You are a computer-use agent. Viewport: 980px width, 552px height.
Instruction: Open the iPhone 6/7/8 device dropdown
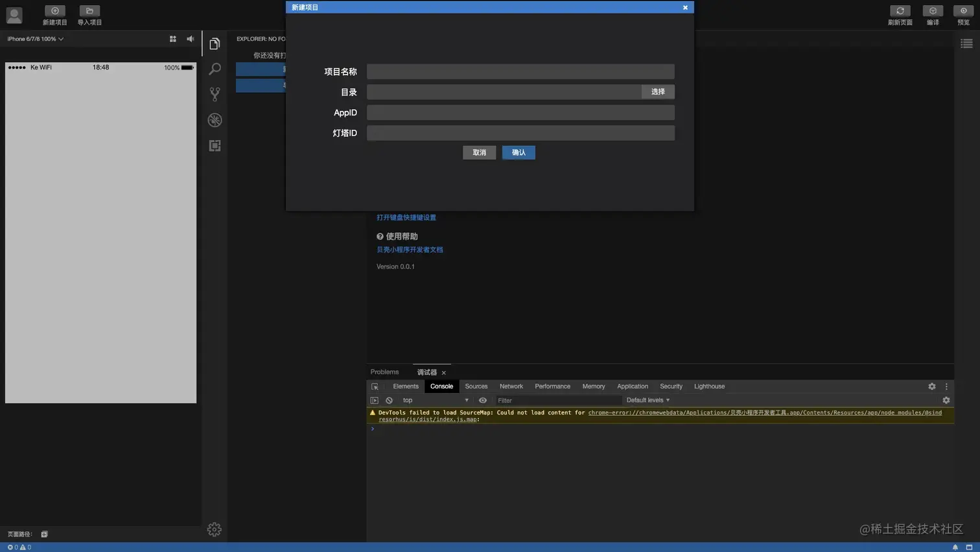click(35, 39)
